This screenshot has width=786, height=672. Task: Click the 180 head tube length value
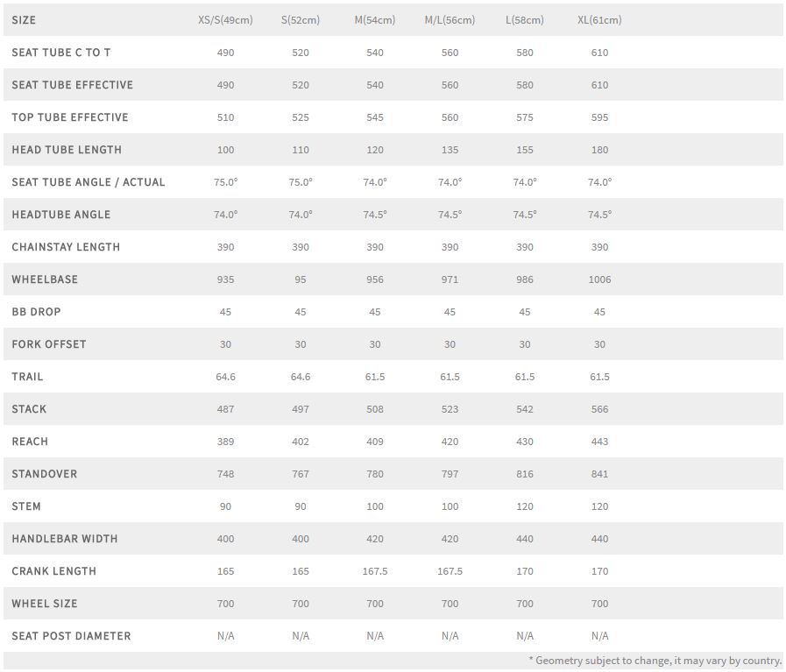(599, 150)
